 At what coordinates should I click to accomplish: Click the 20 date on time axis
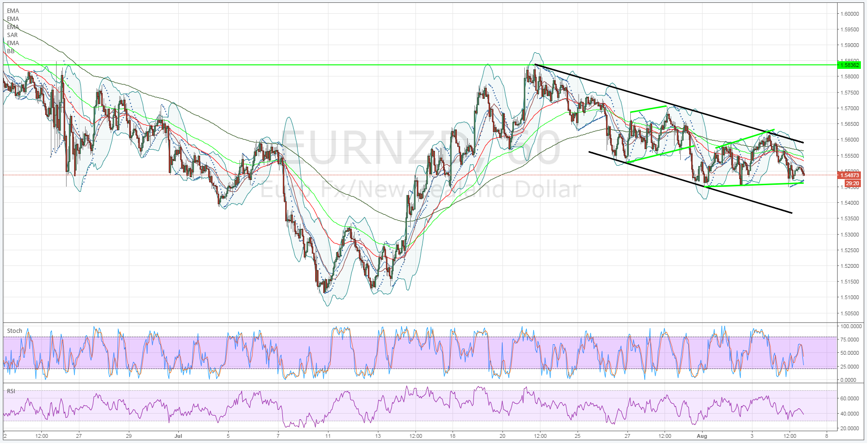pyautogui.click(x=502, y=435)
